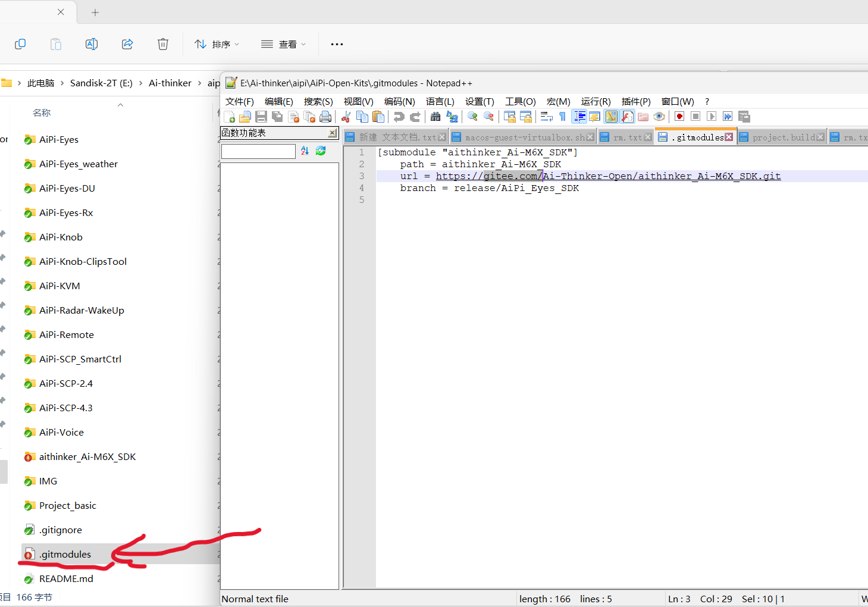868x607 pixels.
Task: Select the .gitignore file
Action: pos(61,530)
